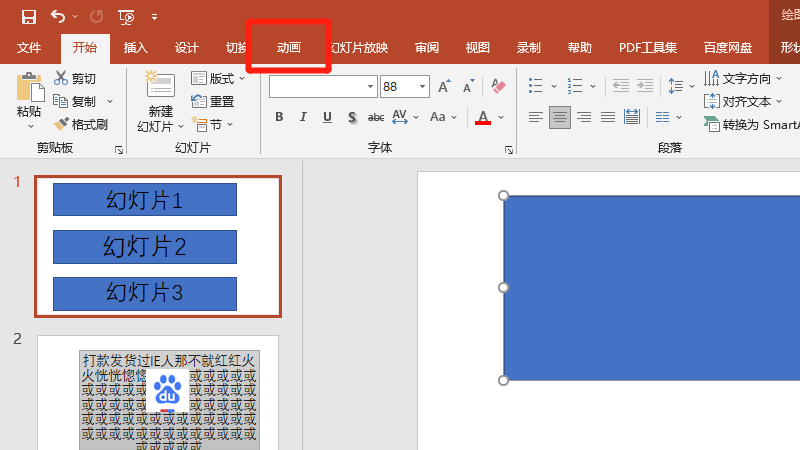Image resolution: width=800 pixels, height=450 pixels.
Task: Click the Reset (重置) slide icon
Action: tap(199, 102)
